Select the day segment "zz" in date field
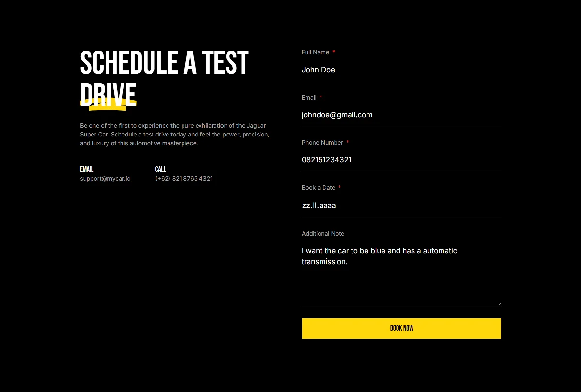 (306, 205)
